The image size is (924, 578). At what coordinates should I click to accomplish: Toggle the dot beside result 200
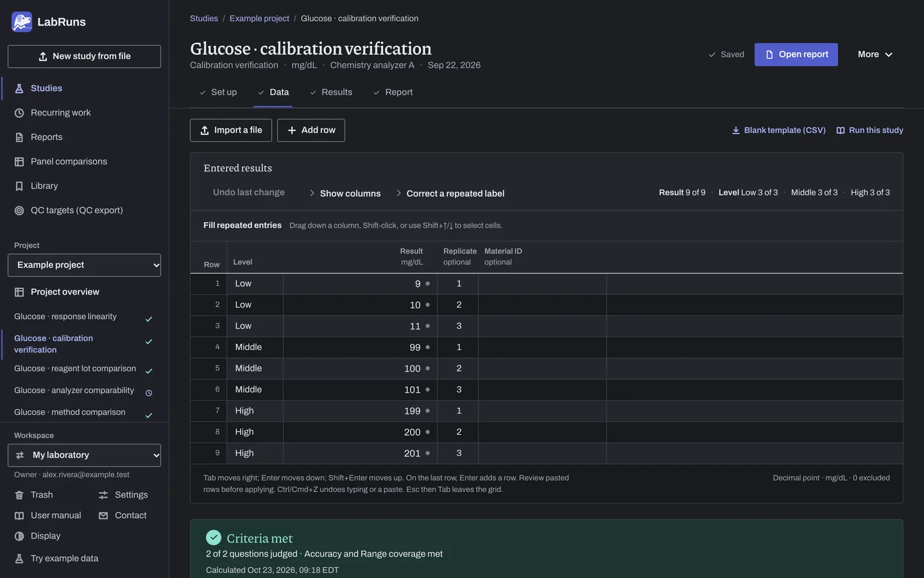click(427, 432)
